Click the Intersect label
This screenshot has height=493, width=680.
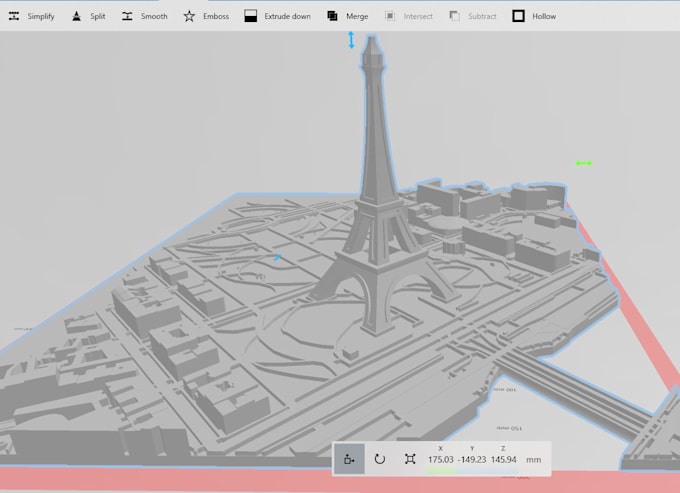tap(418, 16)
